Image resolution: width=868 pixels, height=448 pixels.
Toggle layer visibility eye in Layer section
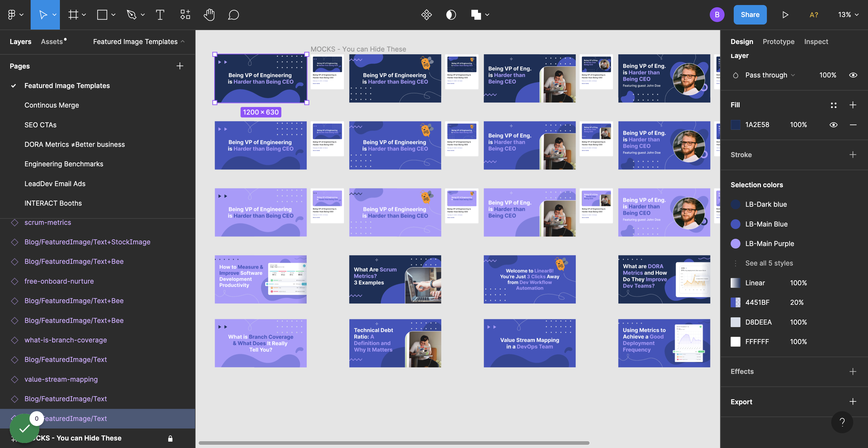(853, 75)
